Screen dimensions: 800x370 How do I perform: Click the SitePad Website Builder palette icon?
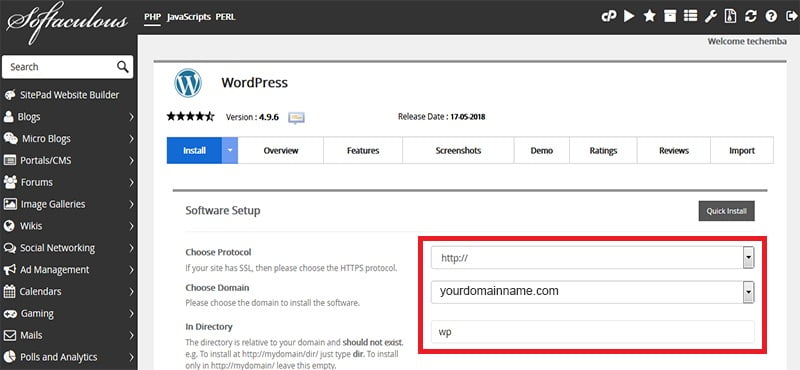tap(10, 95)
